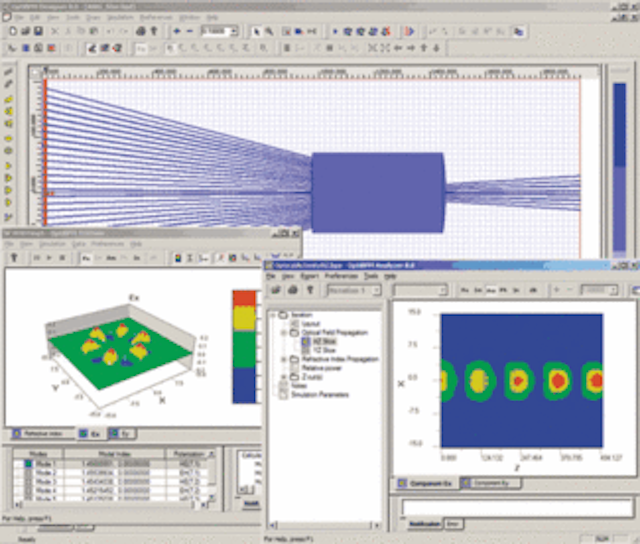Expand the Z cut(s) tree node

click(283, 377)
